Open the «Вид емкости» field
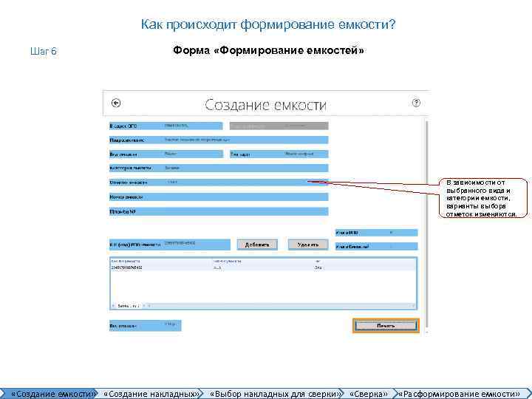Screen dimensions: 532x399 pyautogui.click(x=166, y=154)
